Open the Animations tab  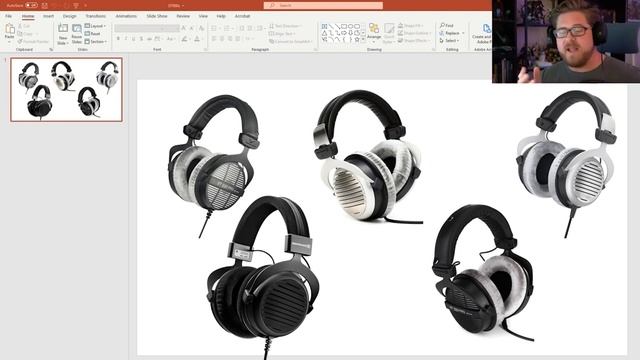pos(126,16)
